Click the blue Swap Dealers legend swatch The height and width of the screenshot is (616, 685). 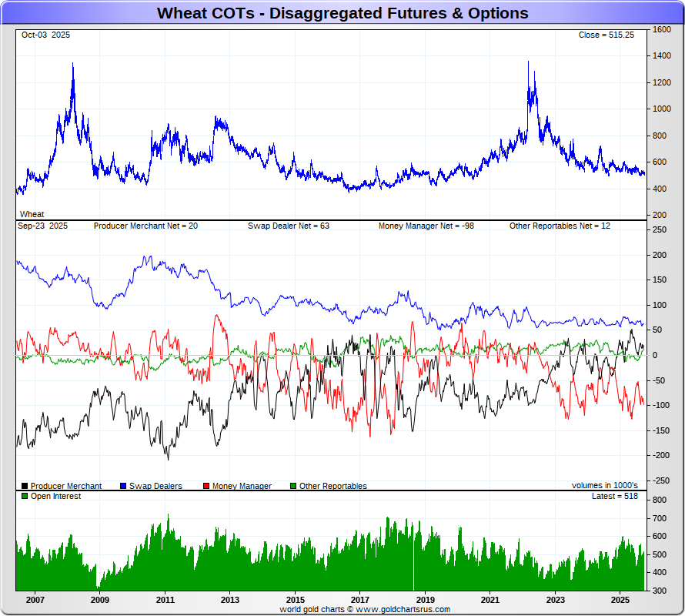123,486
